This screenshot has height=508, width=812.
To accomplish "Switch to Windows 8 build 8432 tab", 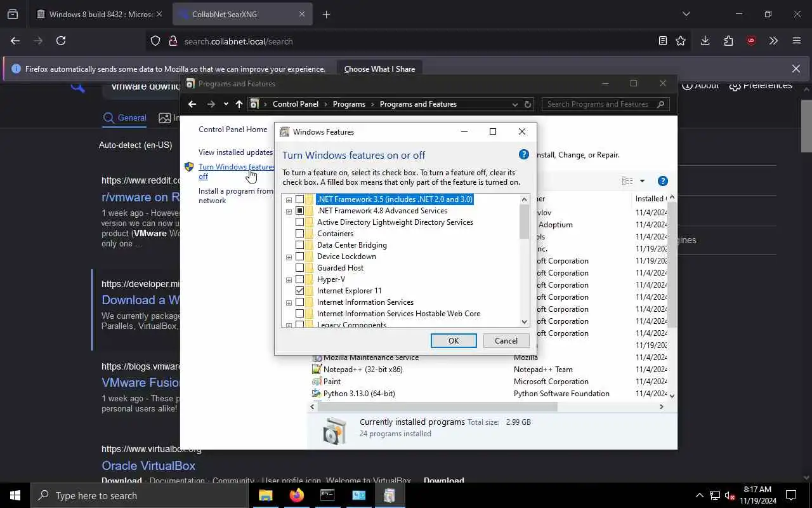I will pos(100,14).
